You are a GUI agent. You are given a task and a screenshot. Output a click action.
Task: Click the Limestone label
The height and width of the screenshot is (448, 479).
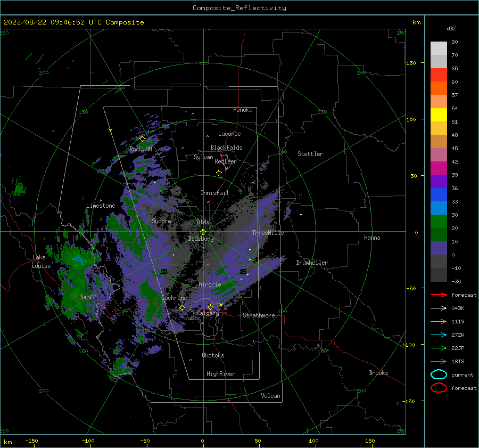point(101,206)
